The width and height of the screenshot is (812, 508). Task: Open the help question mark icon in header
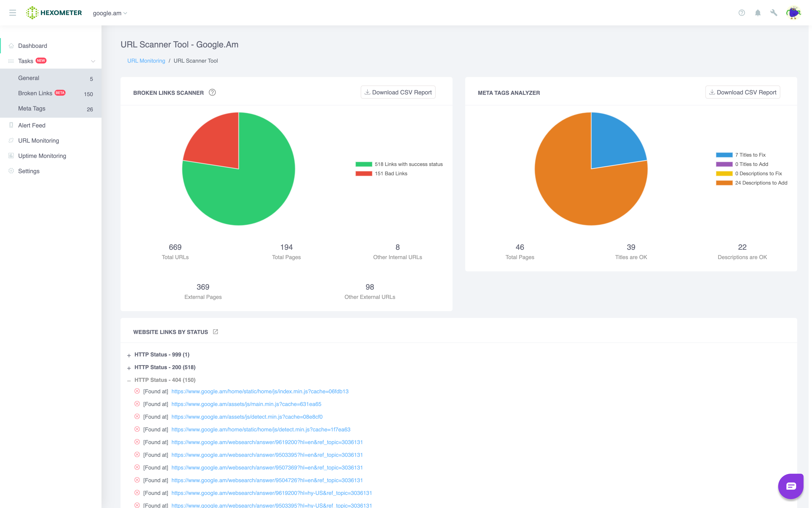tap(742, 13)
